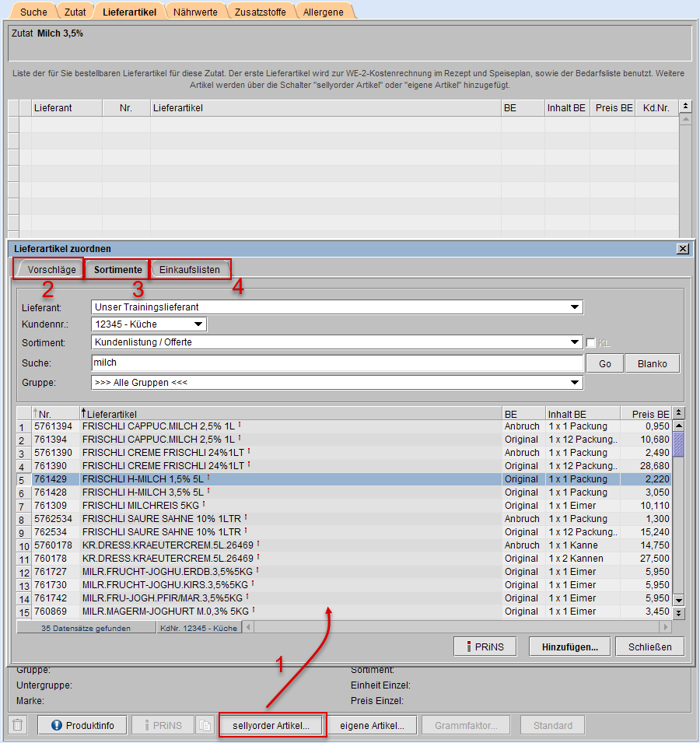Click the trash delete icon

pos(19,725)
